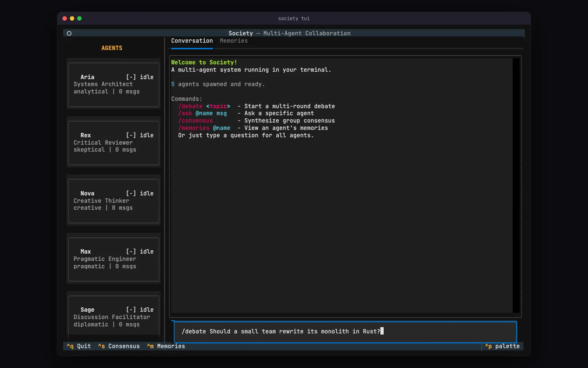Open Memories from the footer shortcuts
Image resolution: width=588 pixels, height=368 pixels.
(166, 346)
